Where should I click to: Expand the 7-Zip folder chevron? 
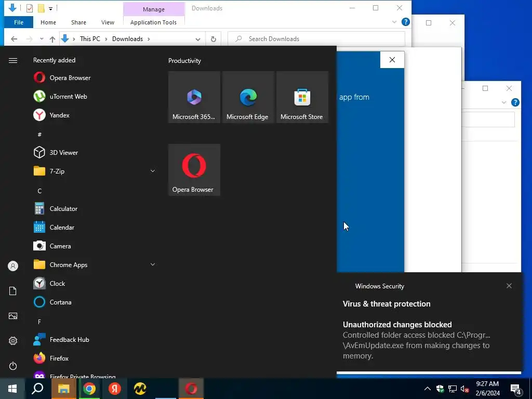click(x=153, y=171)
